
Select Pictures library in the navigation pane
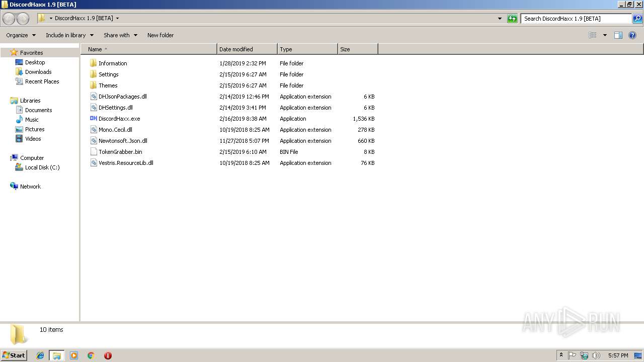click(35, 129)
